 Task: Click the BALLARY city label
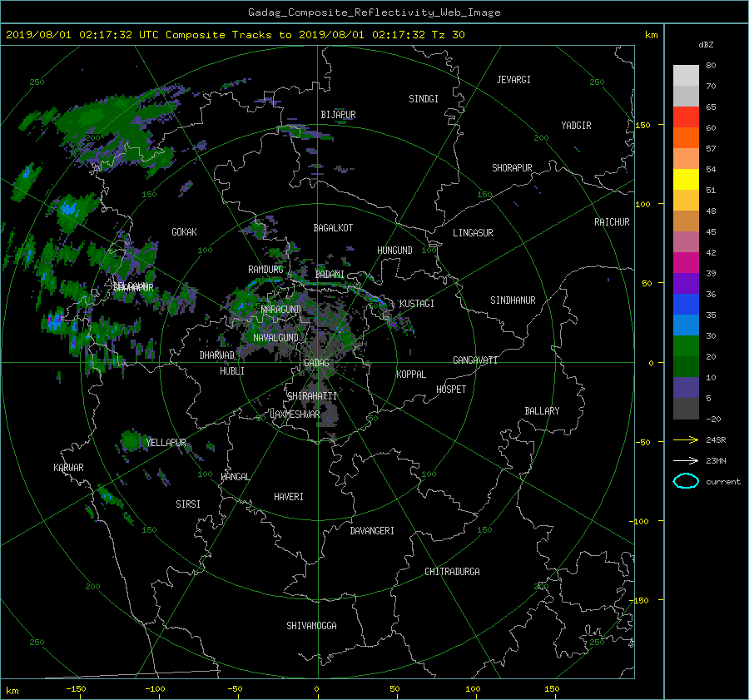coord(542,411)
